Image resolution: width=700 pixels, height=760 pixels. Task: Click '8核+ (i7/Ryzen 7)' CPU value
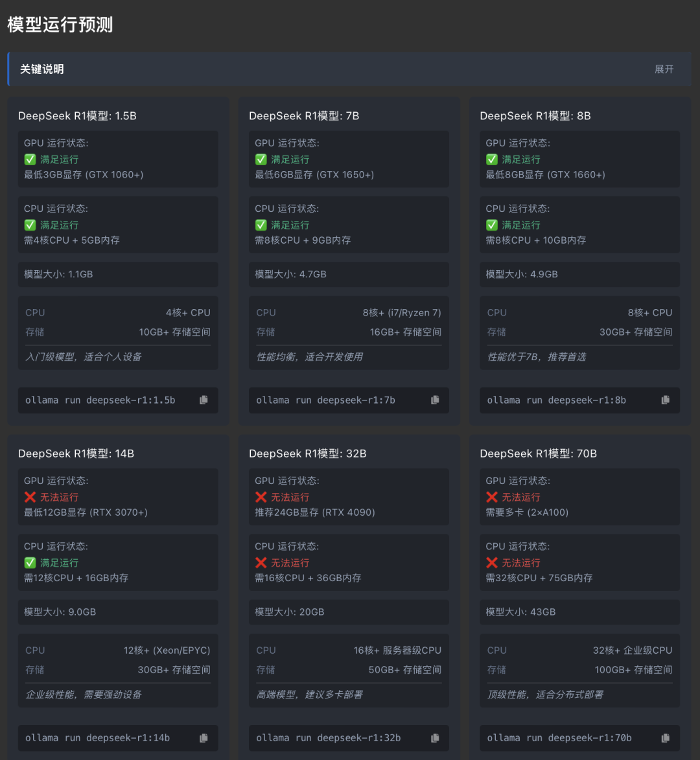[402, 313]
